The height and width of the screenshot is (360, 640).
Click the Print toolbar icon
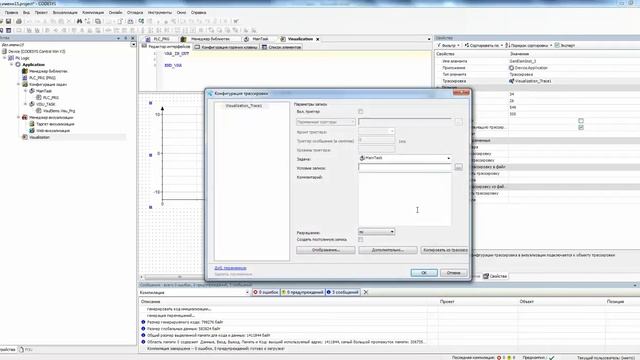[x=19, y=21]
